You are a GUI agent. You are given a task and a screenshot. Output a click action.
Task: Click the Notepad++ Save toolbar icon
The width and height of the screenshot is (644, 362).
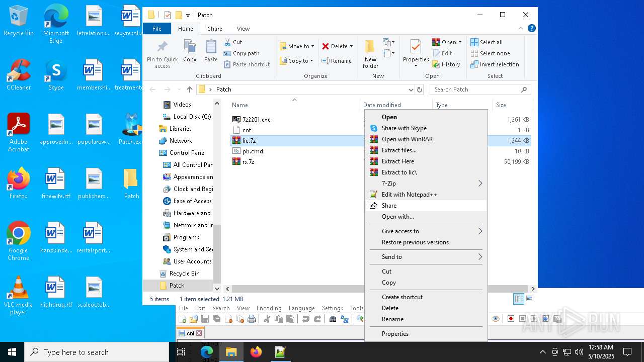[x=205, y=319]
